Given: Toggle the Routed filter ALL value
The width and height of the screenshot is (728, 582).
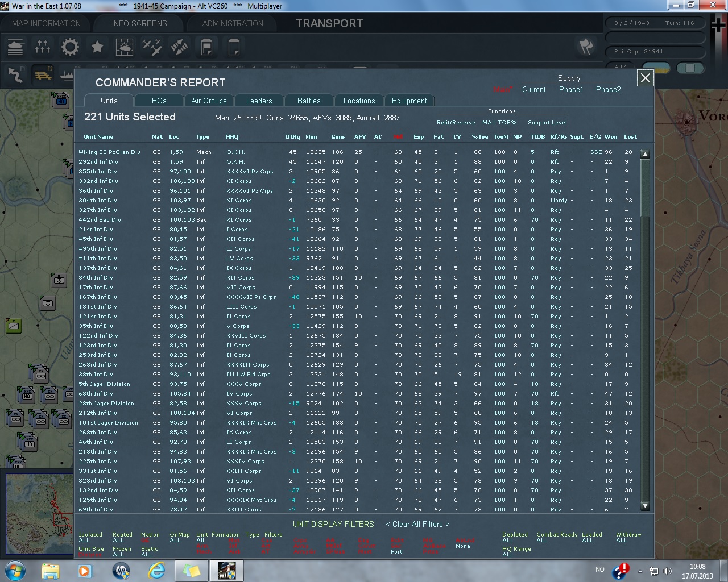Looking at the screenshot, I should (x=118, y=541).
